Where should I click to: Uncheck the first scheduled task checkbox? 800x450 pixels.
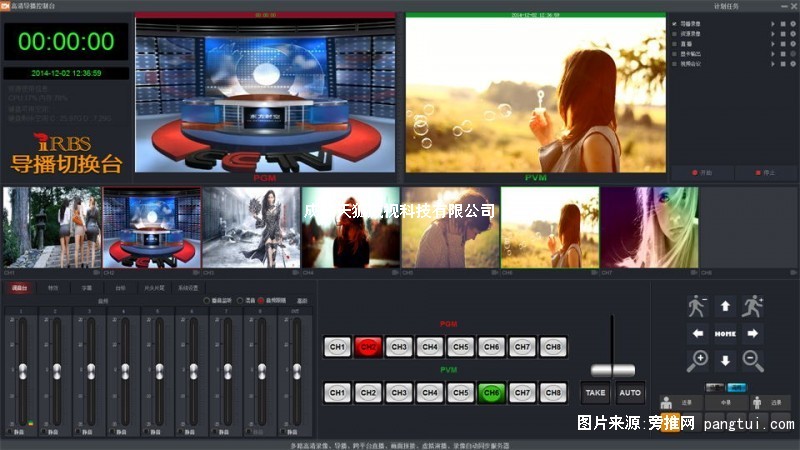coord(674,24)
